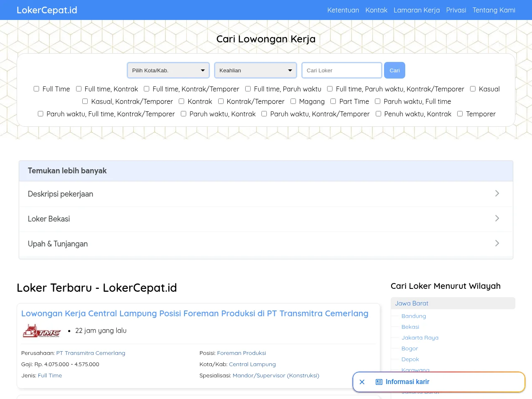Tick the Full time, Paruh waktu checkbox
The image size is (532, 399).
tap(248, 89)
